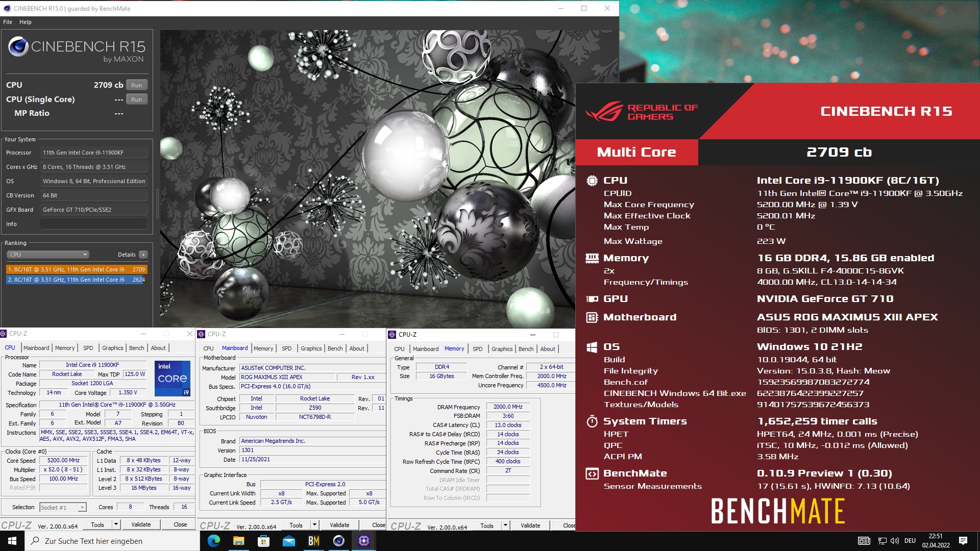The image size is (980, 551).
Task: Click the System Timers stopwatch icon
Action: tap(592, 421)
